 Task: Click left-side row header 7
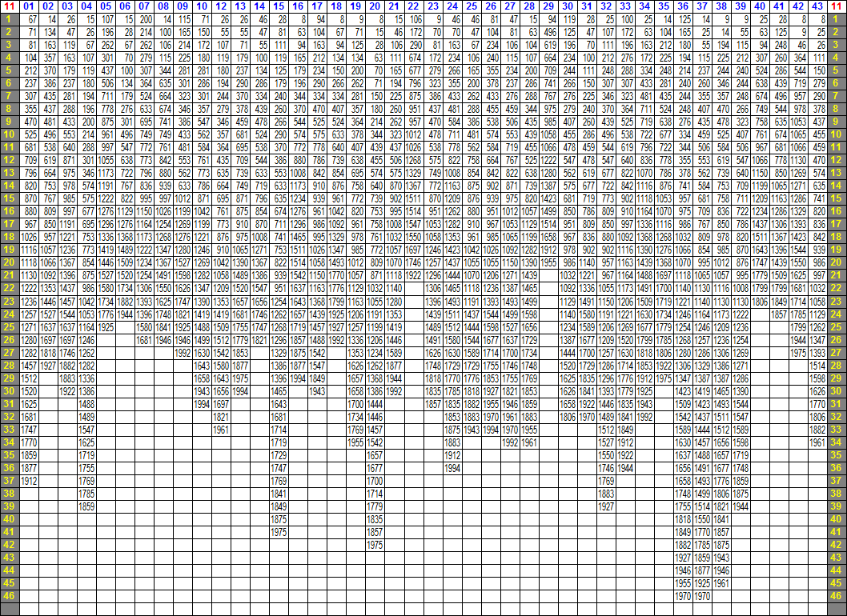(9, 96)
